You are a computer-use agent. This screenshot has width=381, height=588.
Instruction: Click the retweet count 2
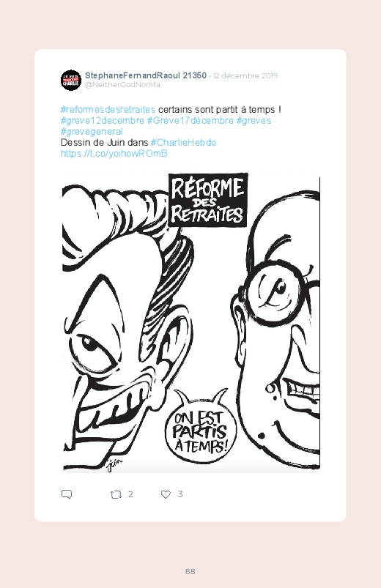point(130,494)
